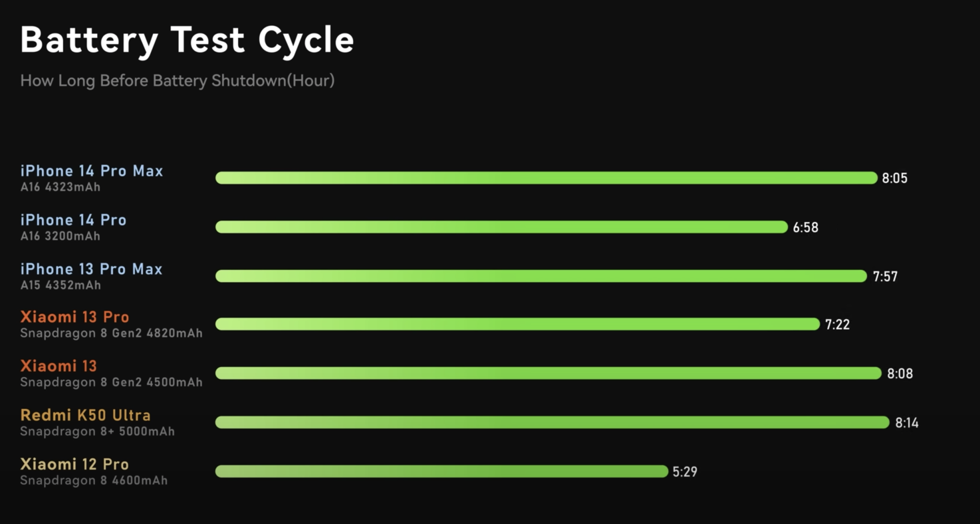Select the iPhone 13 Pro Max label

[x=91, y=269]
